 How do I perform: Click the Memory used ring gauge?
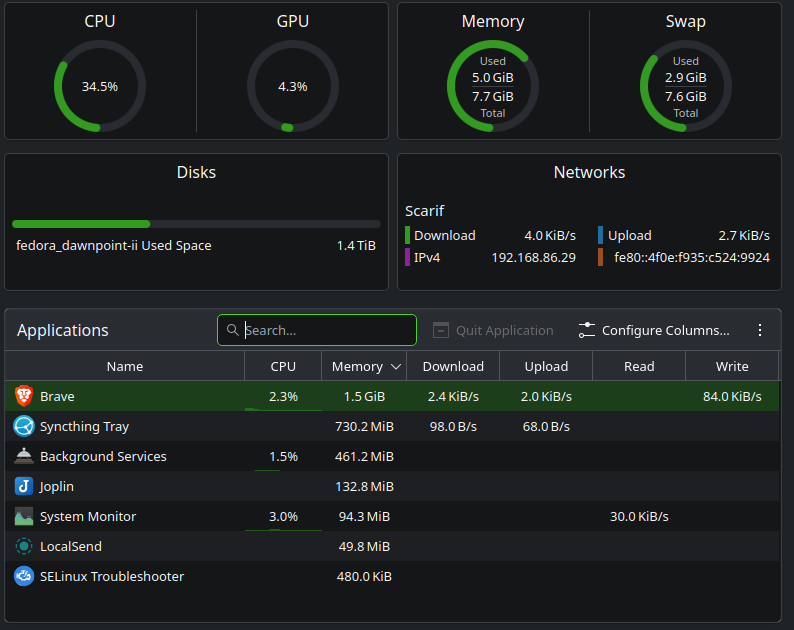[493, 86]
